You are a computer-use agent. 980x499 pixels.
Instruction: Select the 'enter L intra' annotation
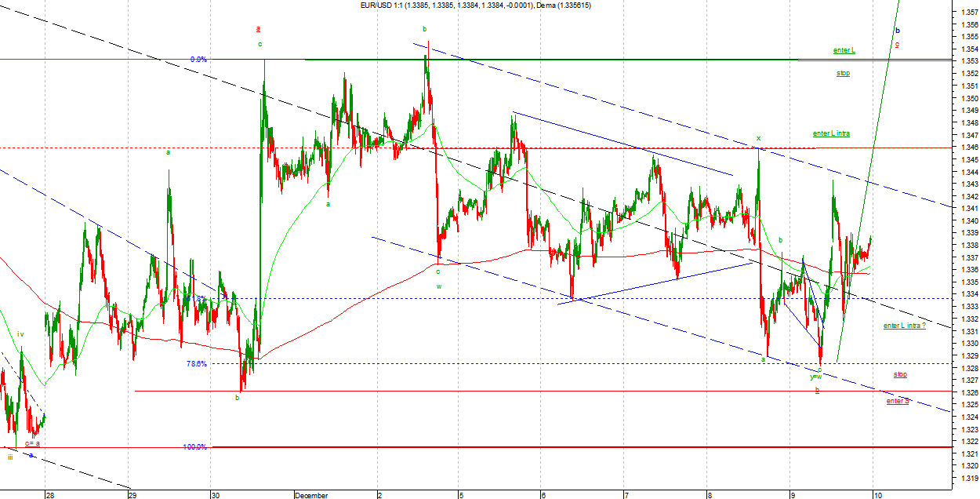pyautogui.click(x=831, y=133)
